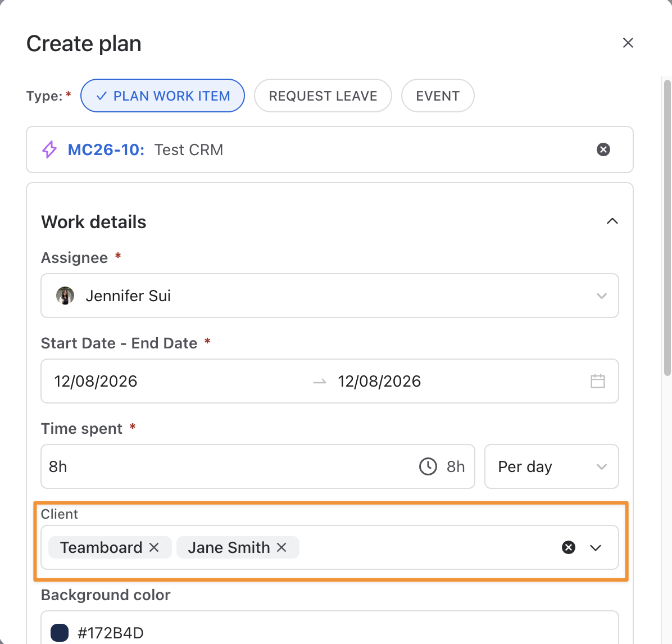The width and height of the screenshot is (672, 644).
Task: Remove the Jane Smith client tag
Action: coord(281,547)
